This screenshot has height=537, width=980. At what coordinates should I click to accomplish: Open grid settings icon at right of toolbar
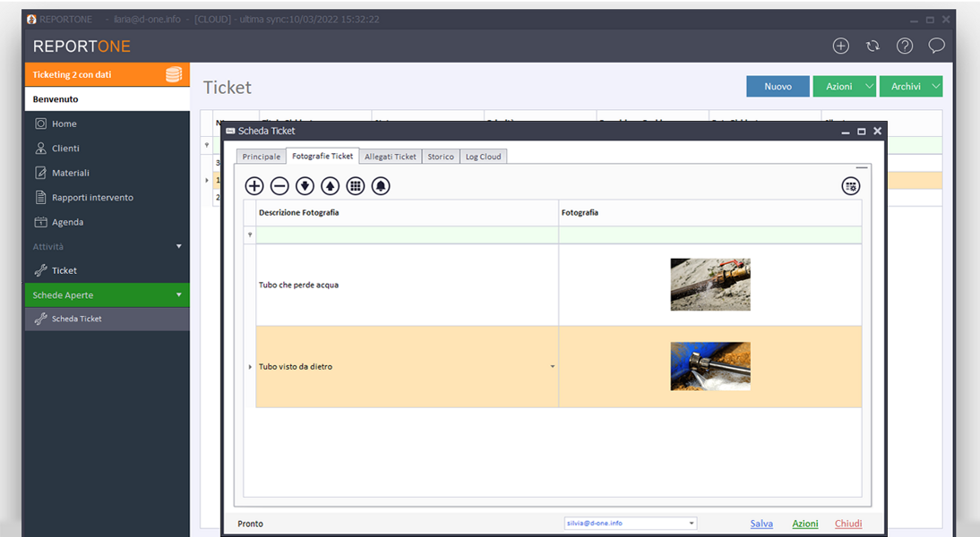tap(850, 186)
